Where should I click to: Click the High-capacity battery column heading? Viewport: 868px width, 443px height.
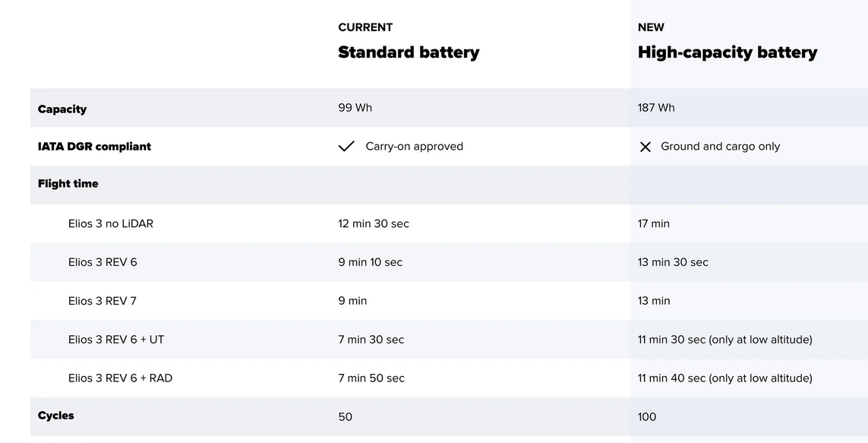pyautogui.click(x=728, y=52)
